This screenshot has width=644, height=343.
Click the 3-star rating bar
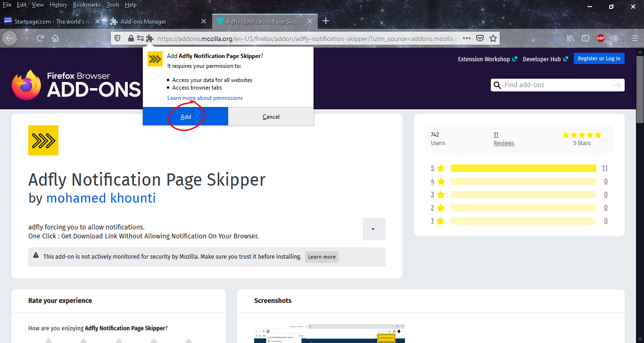coord(523,195)
